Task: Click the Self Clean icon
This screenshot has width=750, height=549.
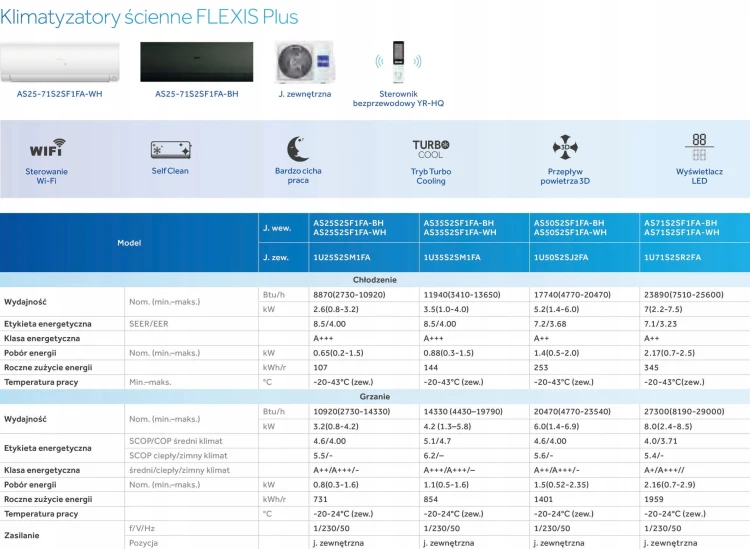Action: pos(171,150)
